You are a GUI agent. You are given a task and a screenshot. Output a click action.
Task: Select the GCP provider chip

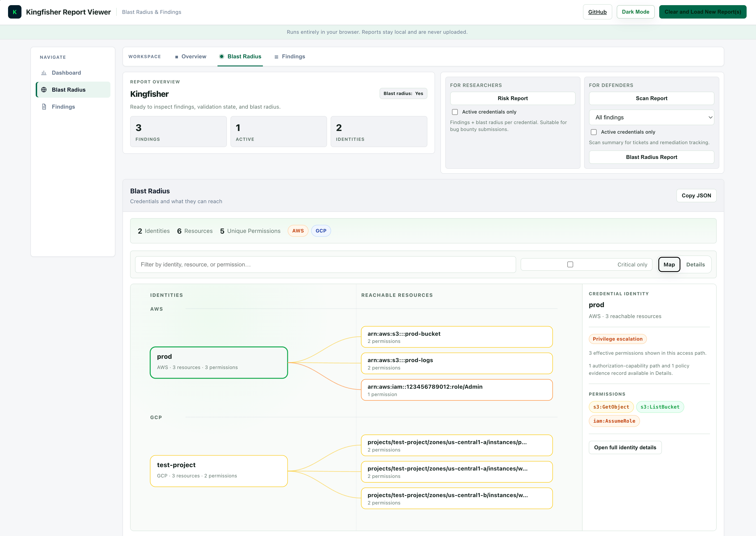(321, 231)
